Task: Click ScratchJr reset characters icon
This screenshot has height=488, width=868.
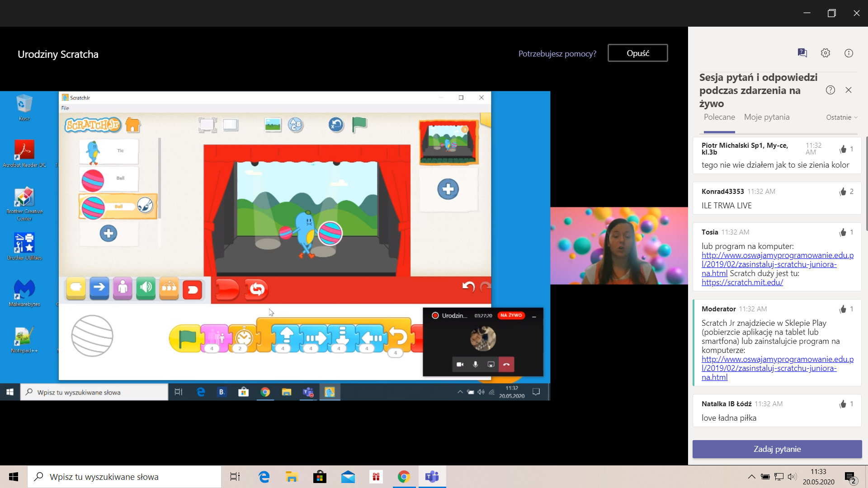Action: coord(336,124)
